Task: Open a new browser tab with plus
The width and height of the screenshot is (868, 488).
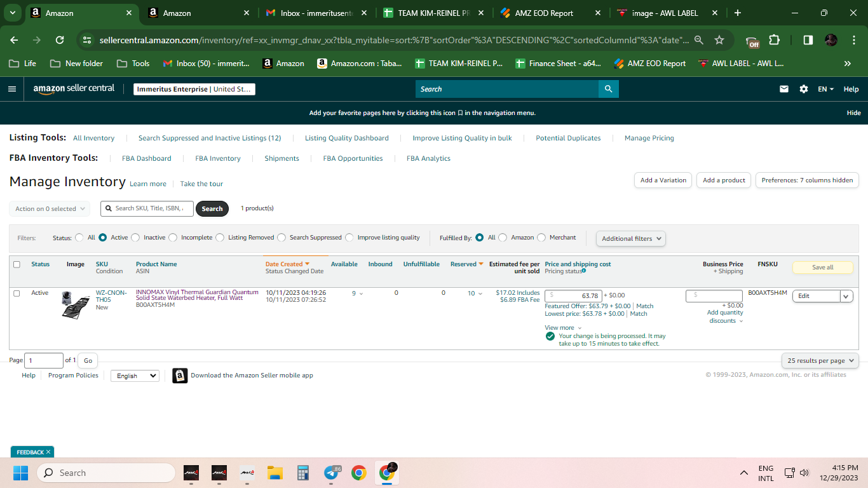Action: (x=737, y=13)
